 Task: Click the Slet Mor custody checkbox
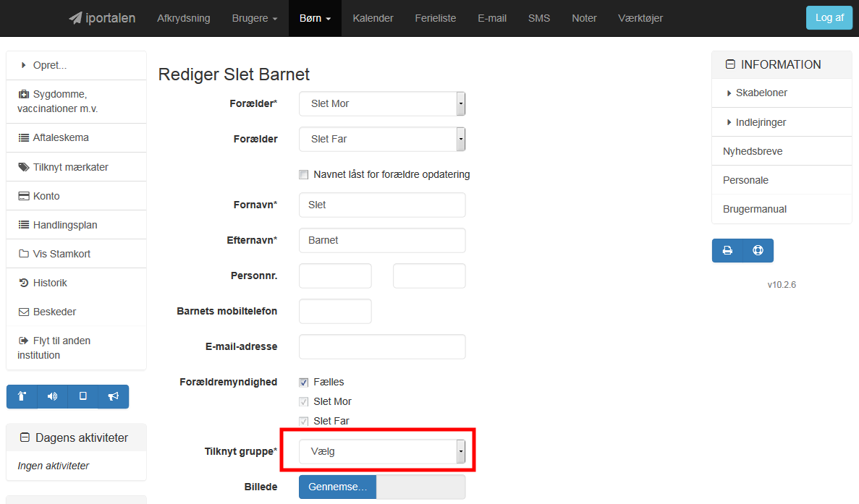click(x=303, y=401)
